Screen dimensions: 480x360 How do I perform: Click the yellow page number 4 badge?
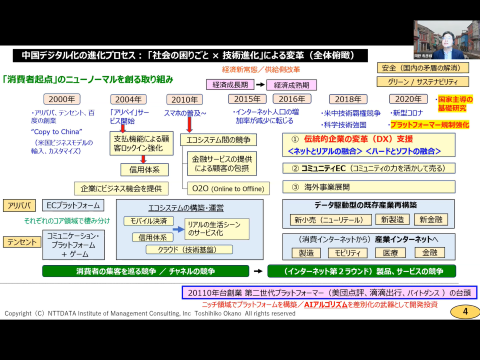[x=465, y=312]
